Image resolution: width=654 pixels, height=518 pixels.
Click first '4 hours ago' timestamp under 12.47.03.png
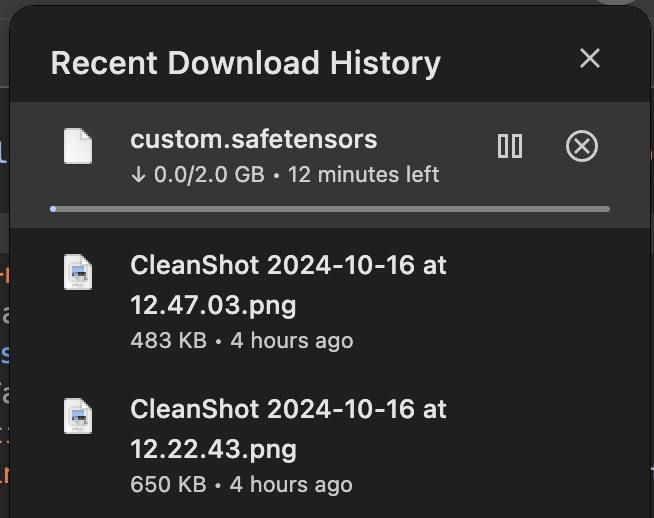(x=291, y=340)
